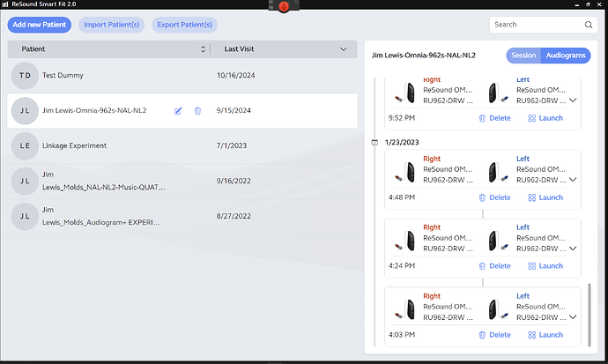The height and width of the screenshot is (364, 608).
Task: Click the search magnifier icon
Action: (x=589, y=25)
